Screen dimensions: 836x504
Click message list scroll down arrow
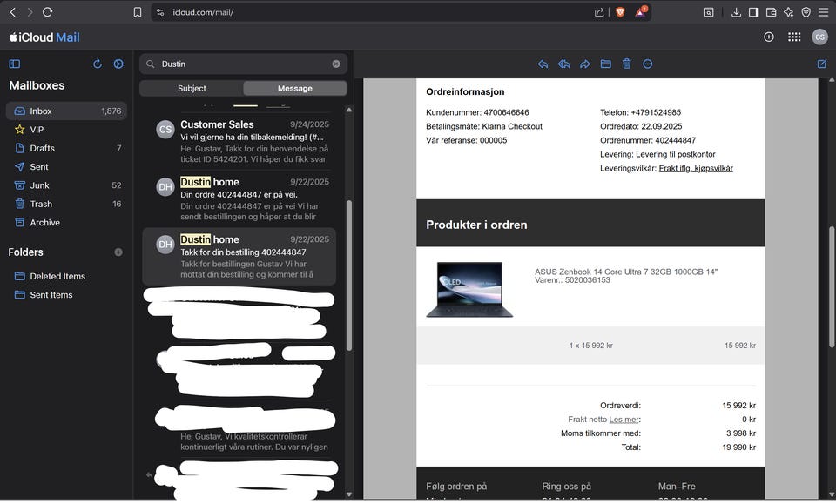[x=349, y=494]
